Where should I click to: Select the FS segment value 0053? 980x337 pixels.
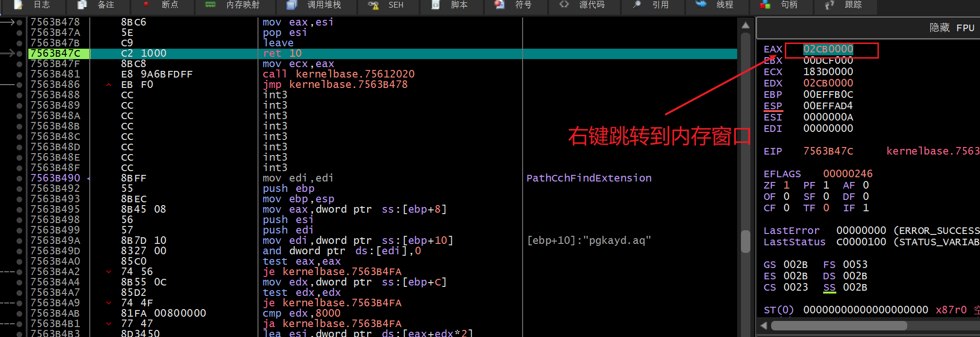point(855,265)
